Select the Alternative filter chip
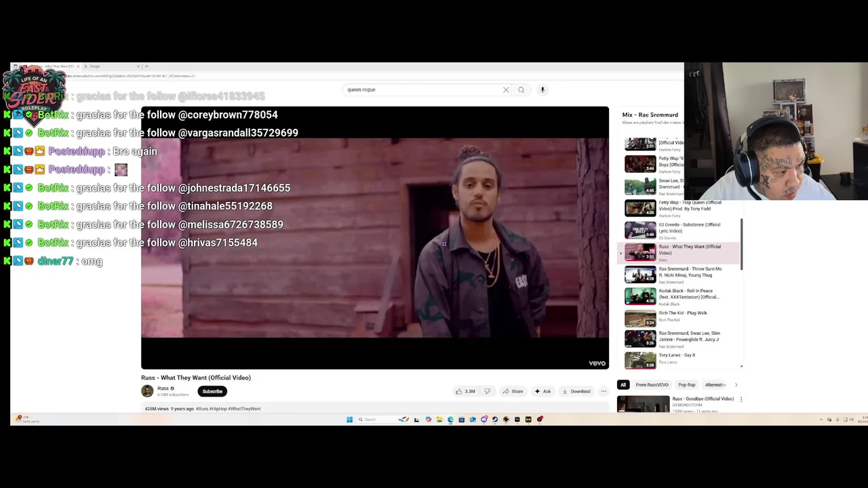Image resolution: width=868 pixels, height=488 pixels. pos(715,385)
